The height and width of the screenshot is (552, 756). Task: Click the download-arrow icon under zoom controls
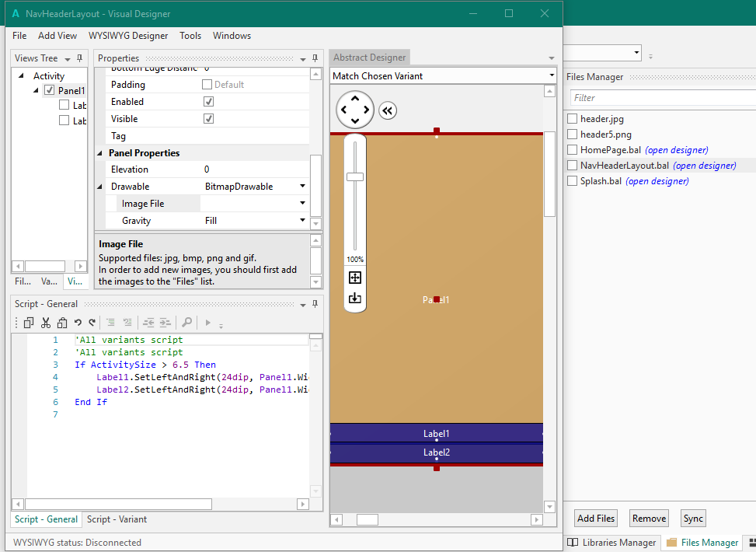tap(355, 298)
